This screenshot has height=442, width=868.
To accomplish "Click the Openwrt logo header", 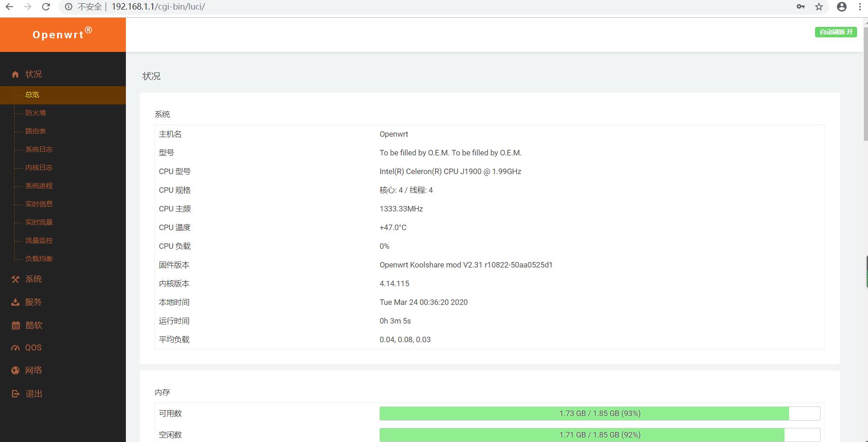I will click(63, 35).
